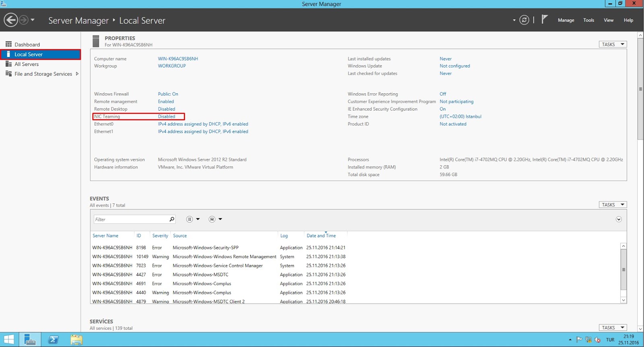Select Dashboard in the left pane
644x347 pixels.
pos(27,45)
